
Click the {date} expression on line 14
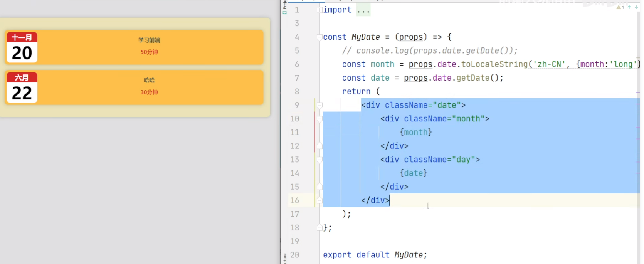pos(414,173)
